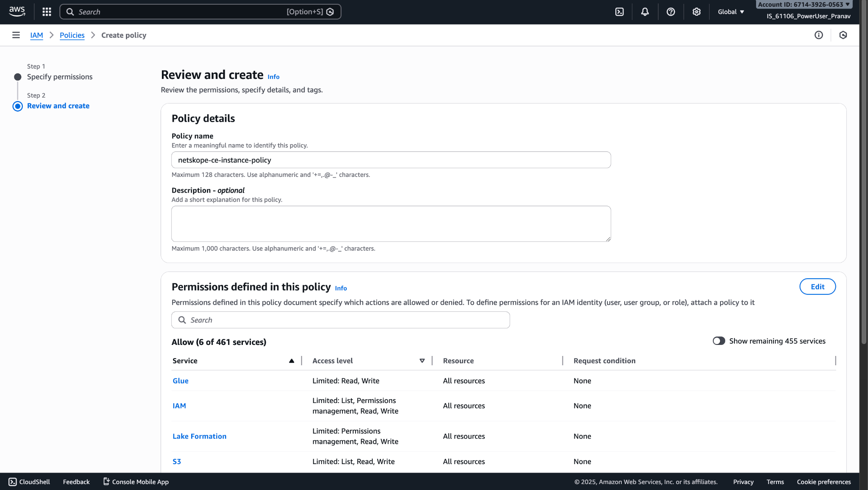
Task: Navigate to Policies breadcrumb link
Action: tap(72, 35)
